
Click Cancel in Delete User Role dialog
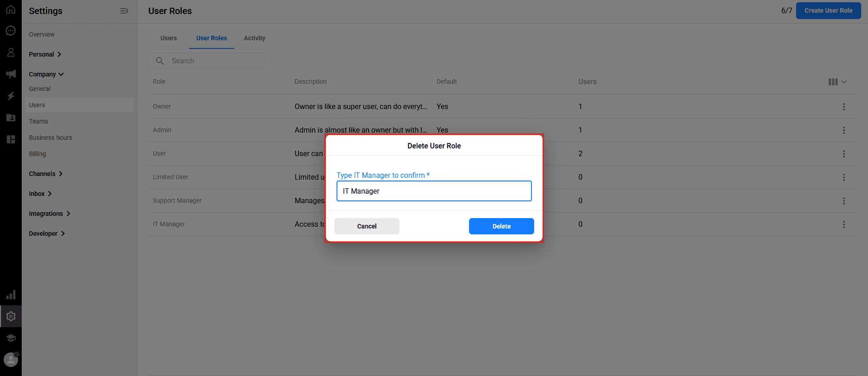(367, 226)
